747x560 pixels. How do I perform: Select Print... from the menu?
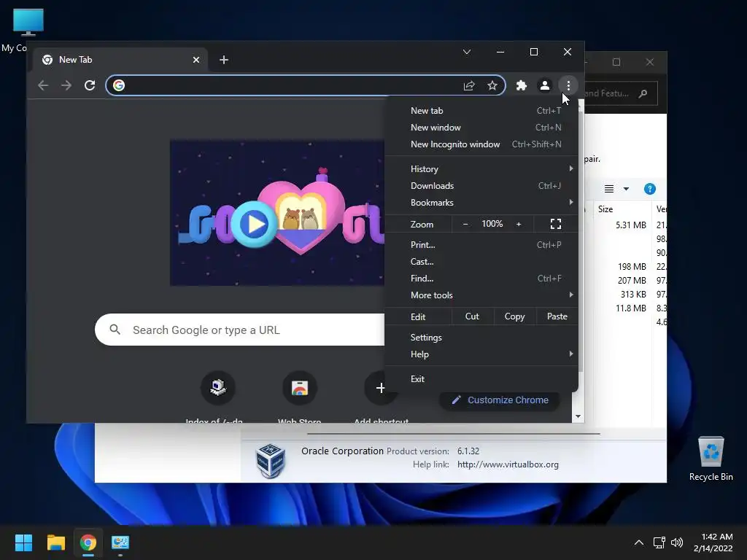(481, 245)
